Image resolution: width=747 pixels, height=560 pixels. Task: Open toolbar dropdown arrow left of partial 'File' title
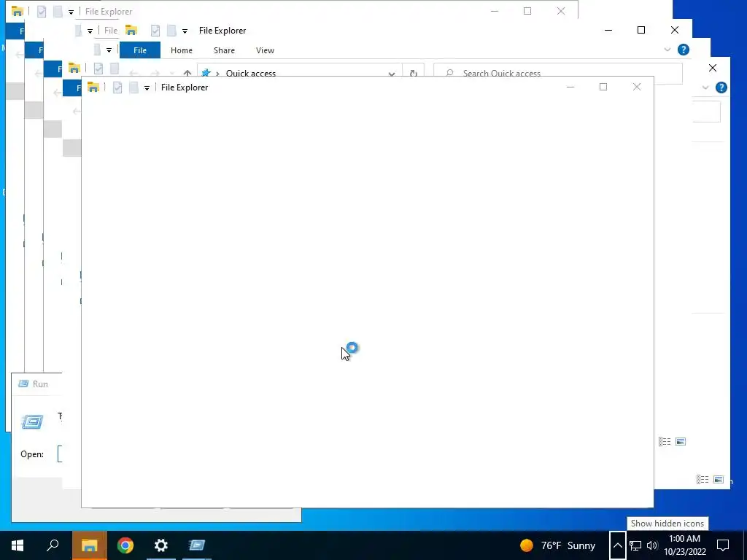pos(90,31)
